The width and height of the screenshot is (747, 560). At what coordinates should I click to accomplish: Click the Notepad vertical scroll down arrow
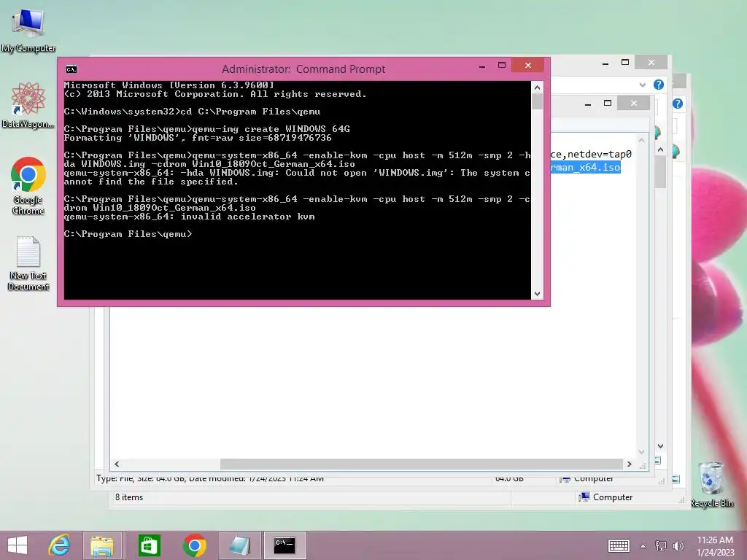point(641,451)
